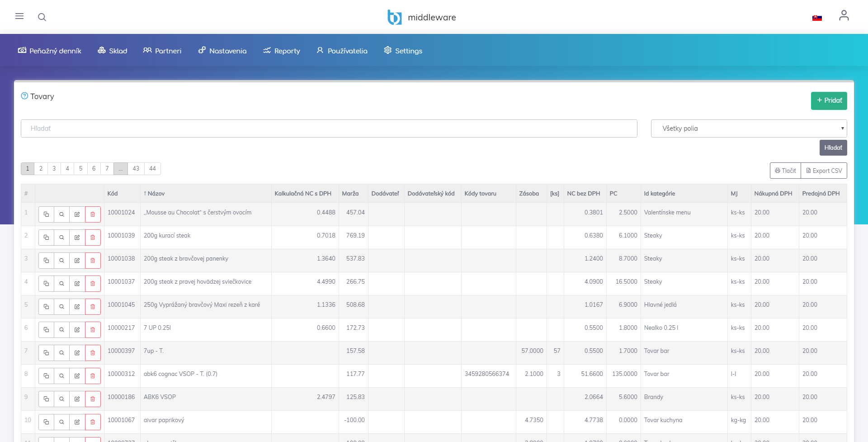868x442 pixels.
Task: Delete the 7 UP 0.25l row
Action: tap(93, 330)
